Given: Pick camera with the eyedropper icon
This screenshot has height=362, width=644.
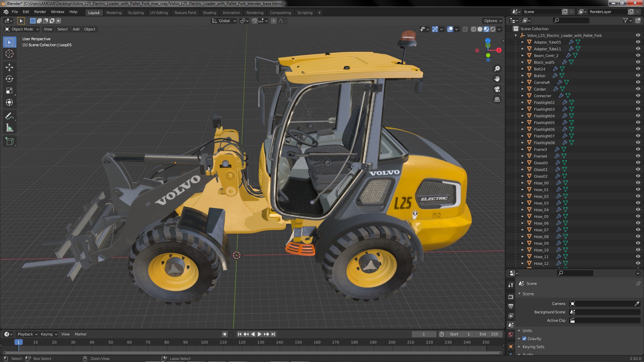Looking at the screenshot, I should pyautogui.click(x=637, y=304).
